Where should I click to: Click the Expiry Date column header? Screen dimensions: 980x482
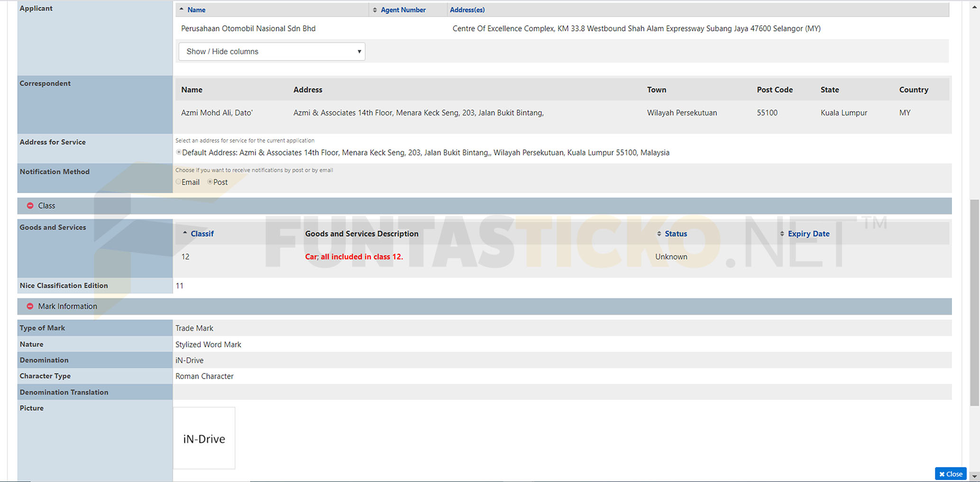808,233
